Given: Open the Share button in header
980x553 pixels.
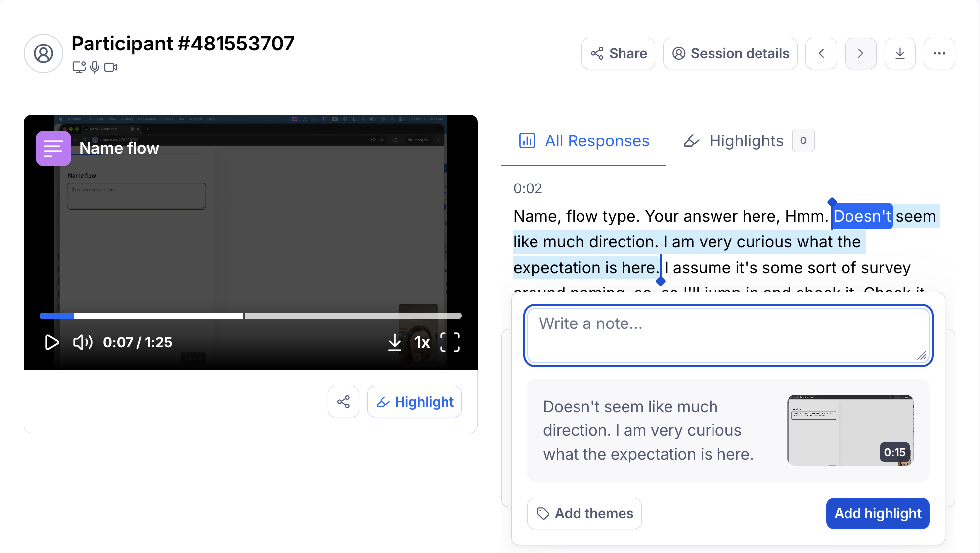Looking at the screenshot, I should (618, 53).
